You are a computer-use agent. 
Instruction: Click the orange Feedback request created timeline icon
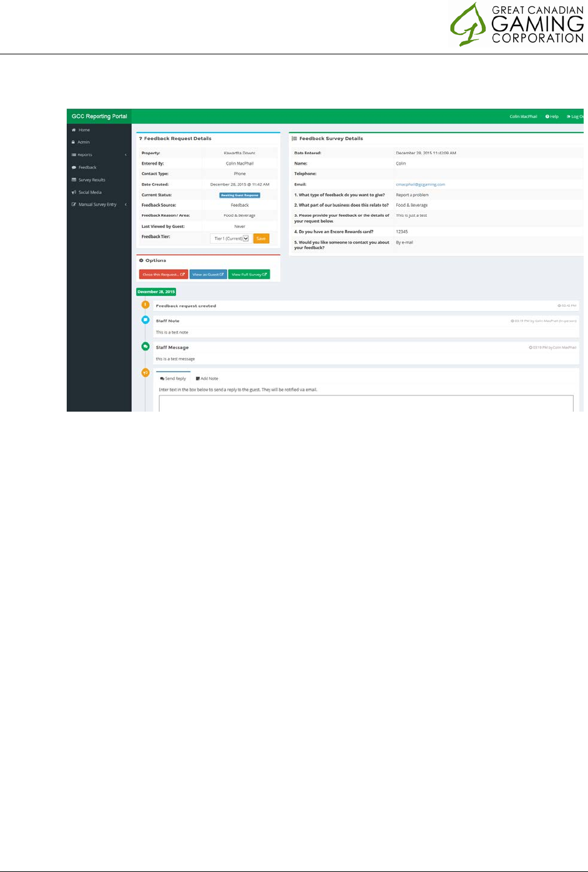(x=145, y=305)
